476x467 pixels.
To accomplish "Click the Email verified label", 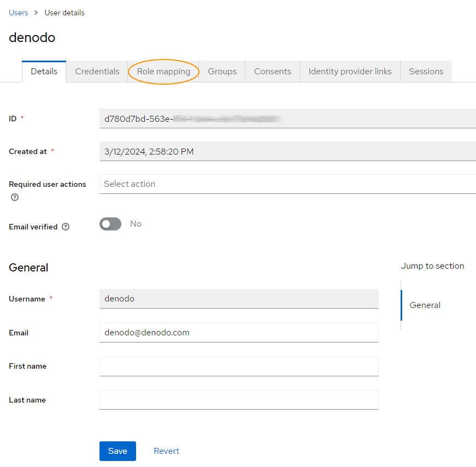I will 33,227.
